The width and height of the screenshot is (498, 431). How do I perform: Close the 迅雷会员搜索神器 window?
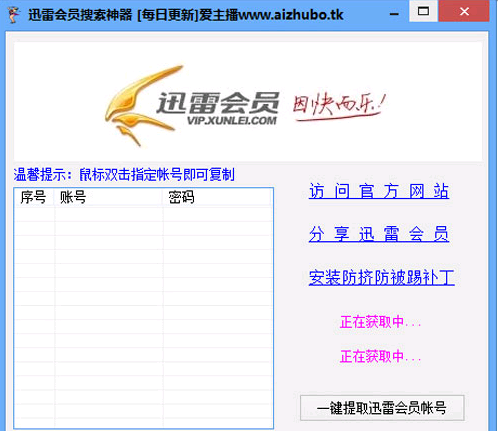pyautogui.click(x=464, y=11)
